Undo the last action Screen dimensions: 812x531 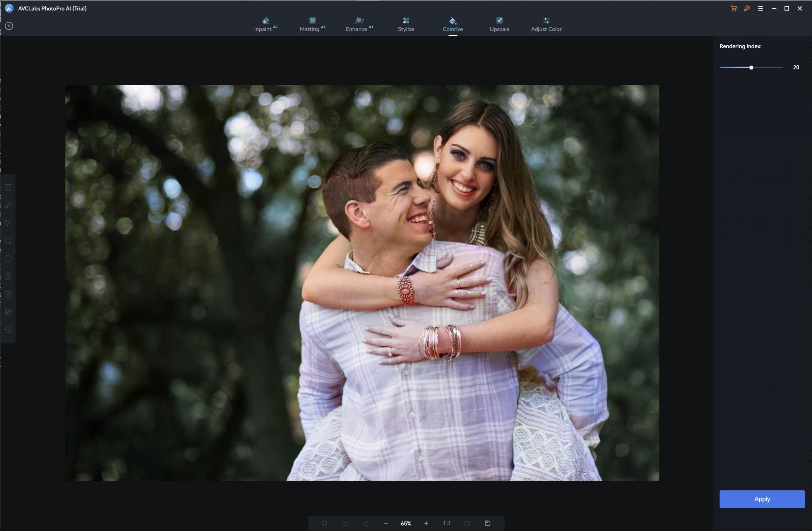click(x=344, y=523)
